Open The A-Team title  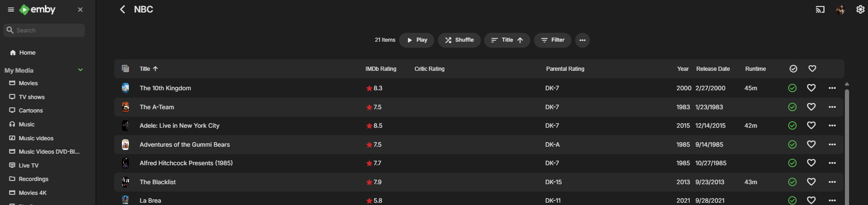point(157,107)
